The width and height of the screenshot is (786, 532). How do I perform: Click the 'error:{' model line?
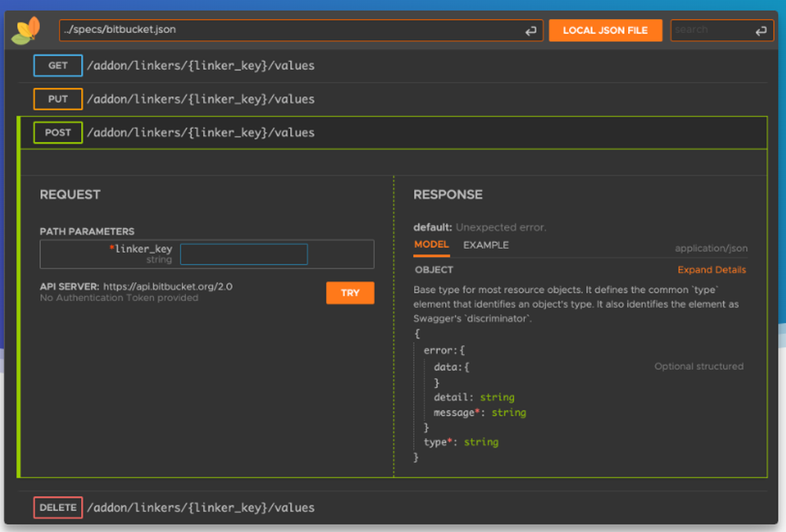444,350
